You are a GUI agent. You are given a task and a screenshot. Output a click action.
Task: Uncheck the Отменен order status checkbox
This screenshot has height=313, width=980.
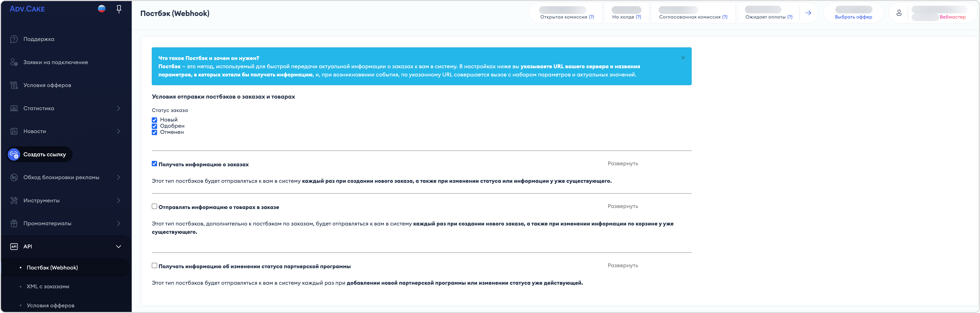154,133
